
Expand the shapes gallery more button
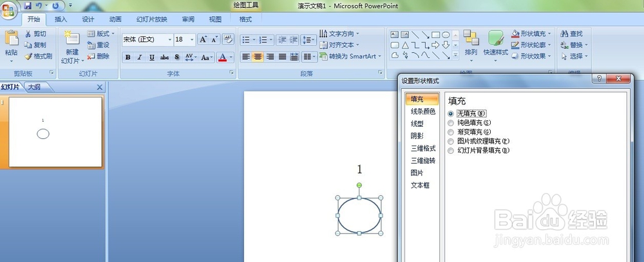(x=455, y=55)
